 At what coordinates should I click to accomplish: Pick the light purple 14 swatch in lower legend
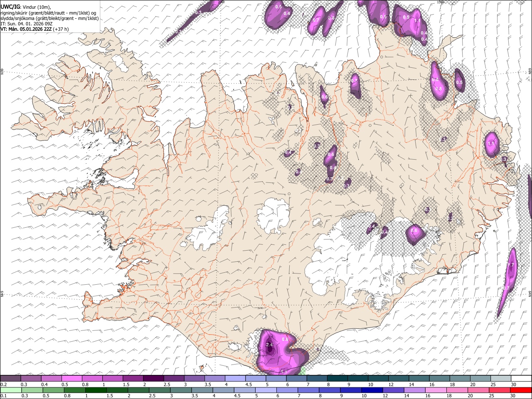pyautogui.click(x=414, y=390)
